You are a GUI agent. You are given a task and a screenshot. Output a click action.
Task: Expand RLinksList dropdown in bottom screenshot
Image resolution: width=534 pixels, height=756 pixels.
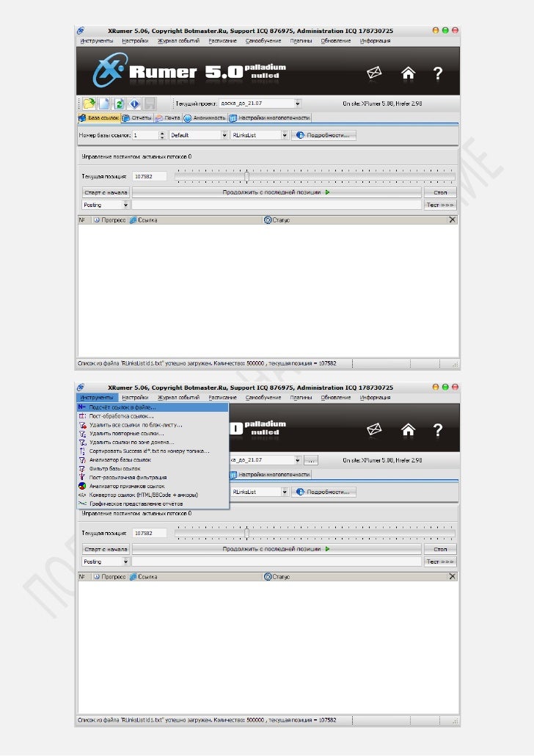285,493
